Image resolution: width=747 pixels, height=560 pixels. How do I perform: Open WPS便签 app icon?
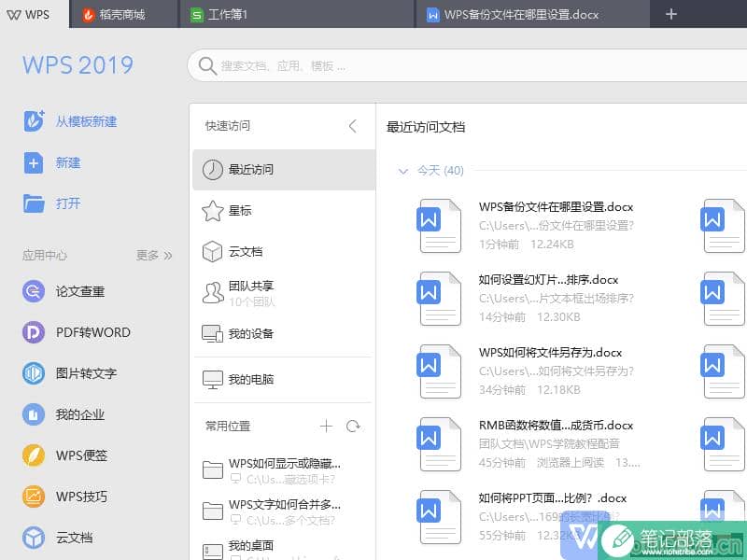coord(34,455)
